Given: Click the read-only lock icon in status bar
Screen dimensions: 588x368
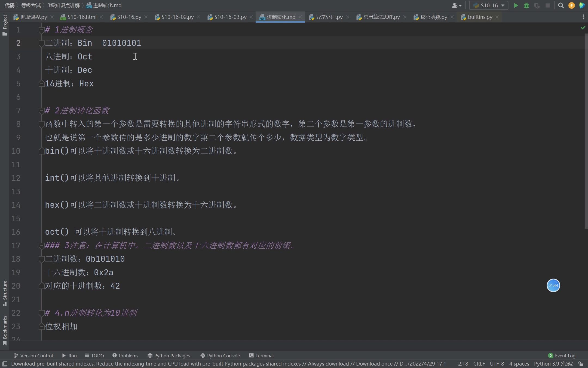Looking at the screenshot, I should [x=581, y=364].
